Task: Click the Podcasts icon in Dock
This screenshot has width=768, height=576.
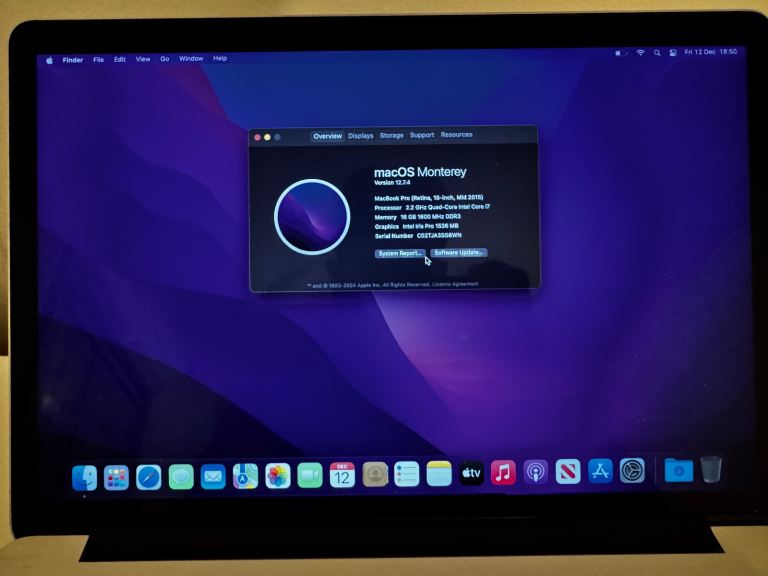Action: (535, 473)
